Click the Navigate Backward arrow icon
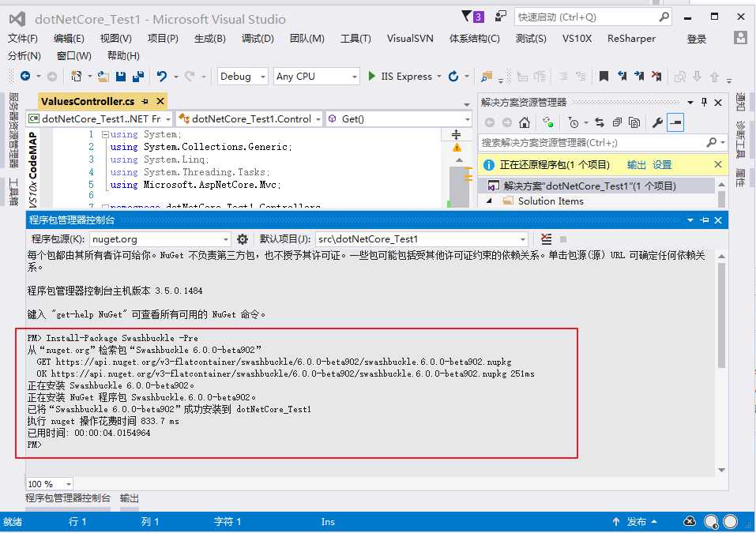Screen dimensions: 756x533 tap(25, 76)
